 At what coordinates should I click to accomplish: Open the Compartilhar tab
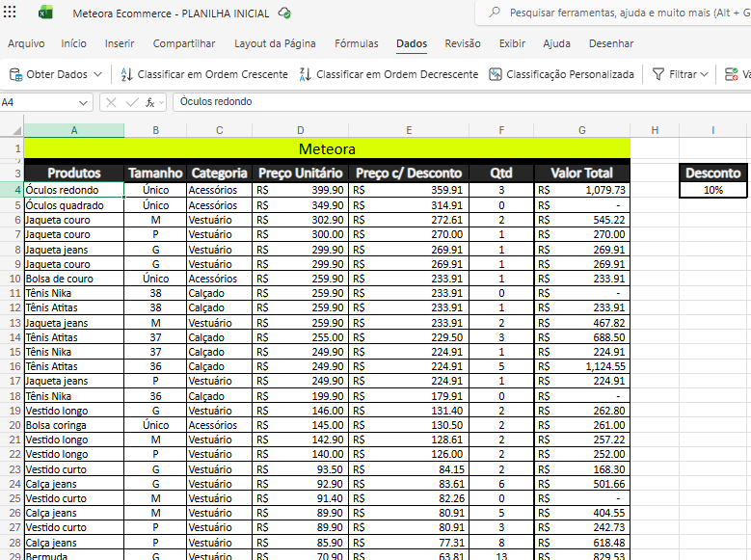coord(184,43)
